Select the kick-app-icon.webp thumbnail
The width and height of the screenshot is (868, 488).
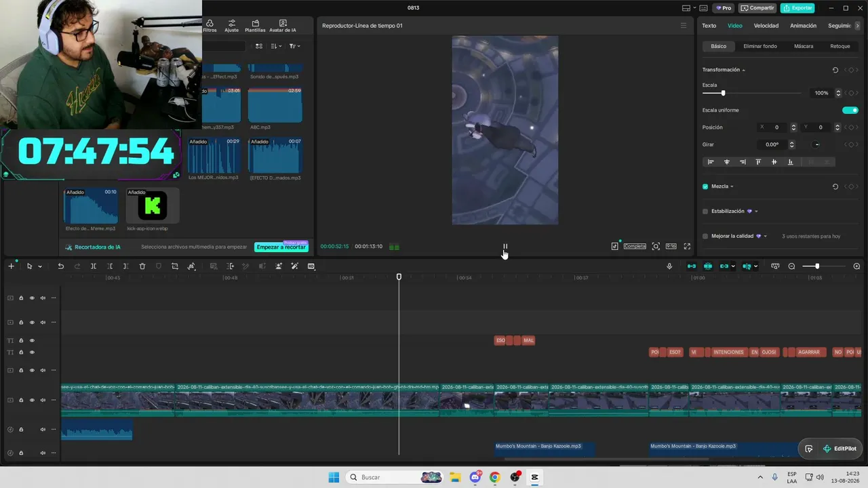(153, 206)
